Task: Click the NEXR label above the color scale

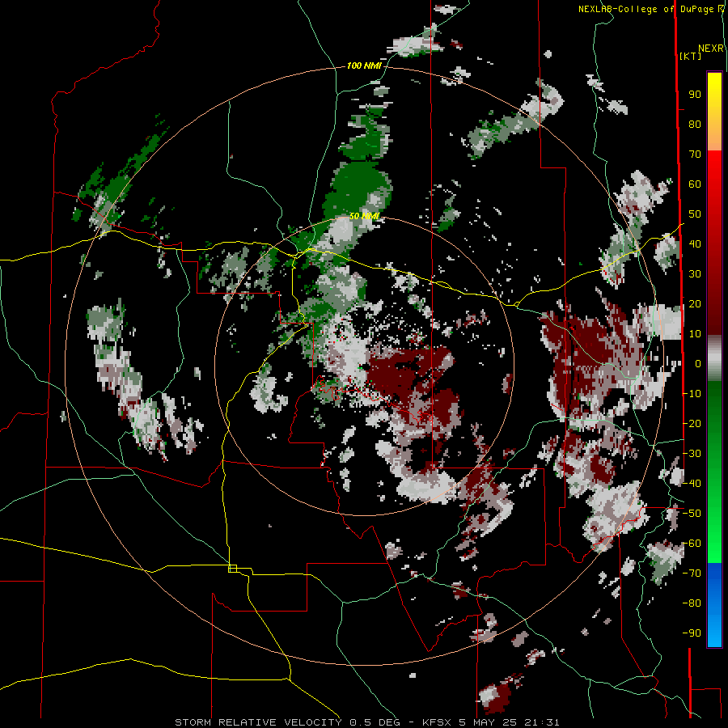Action: tap(711, 49)
